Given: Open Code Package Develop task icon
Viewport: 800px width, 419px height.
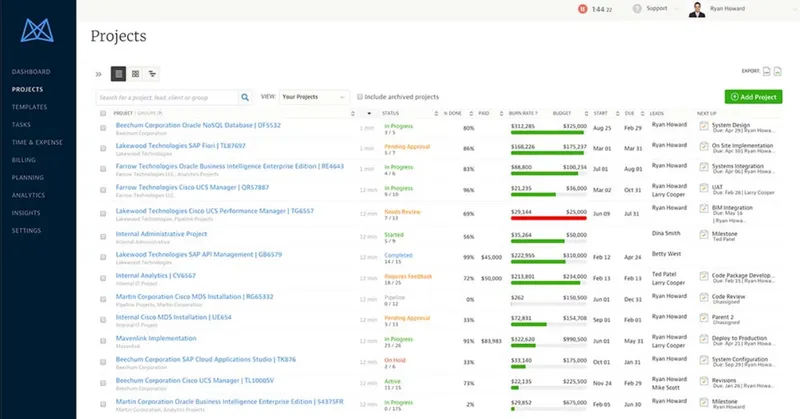Looking at the screenshot, I should pos(704,276).
